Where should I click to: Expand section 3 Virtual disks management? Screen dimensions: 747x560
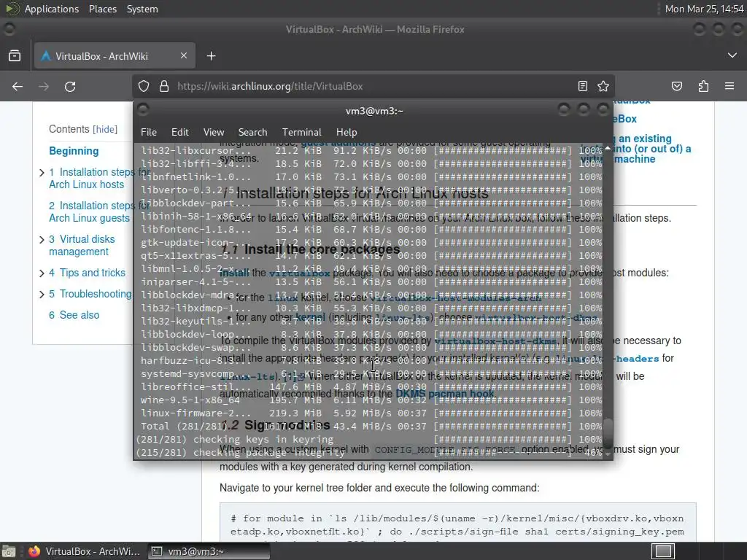(x=42, y=239)
